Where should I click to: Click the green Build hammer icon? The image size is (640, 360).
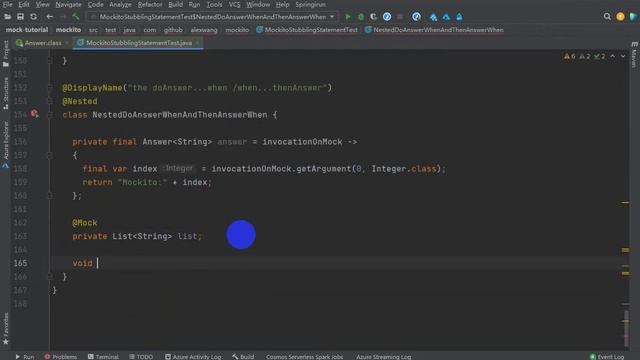click(76, 17)
